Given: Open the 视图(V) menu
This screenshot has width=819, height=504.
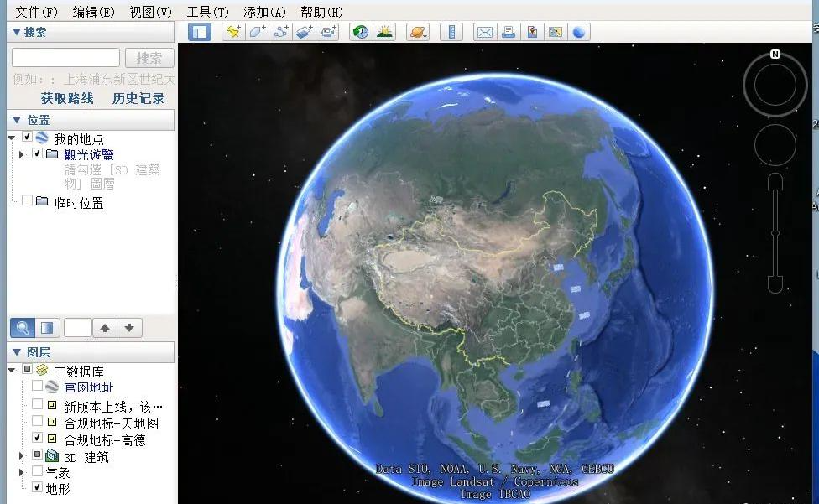Looking at the screenshot, I should click(x=150, y=12).
